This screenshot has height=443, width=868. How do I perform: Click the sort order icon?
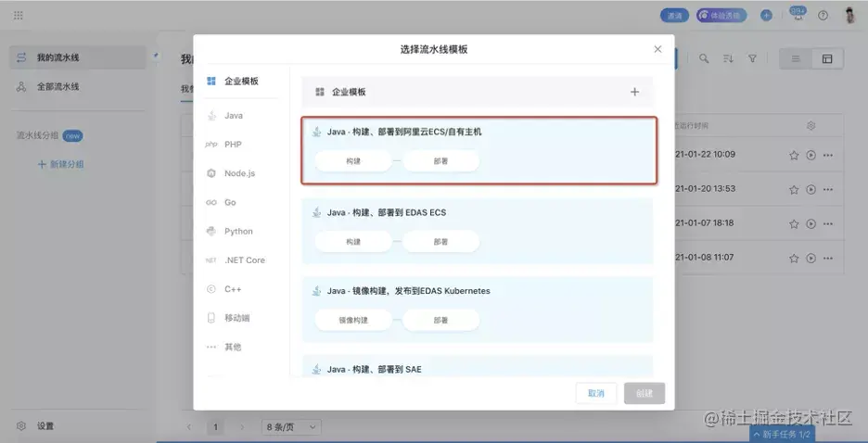coord(728,58)
